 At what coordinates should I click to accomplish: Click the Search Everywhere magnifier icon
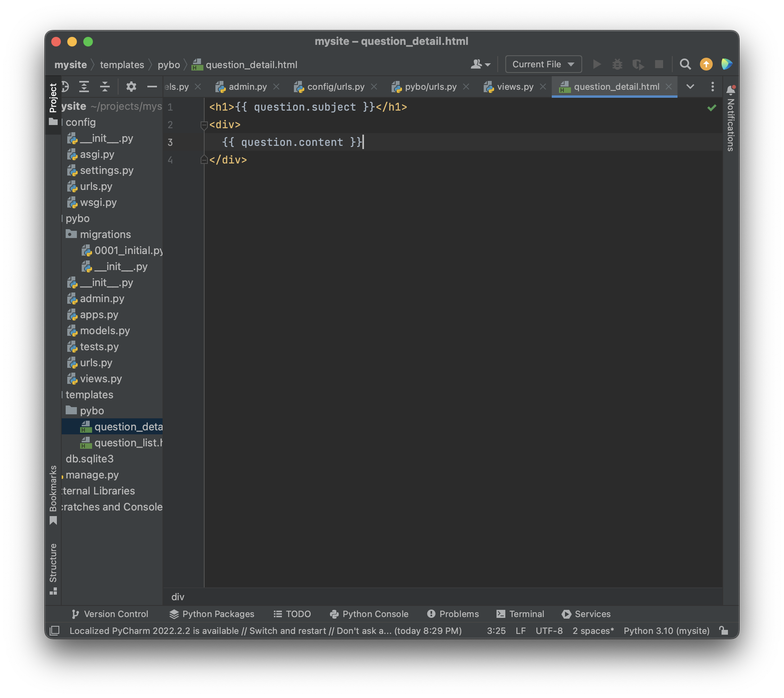tap(685, 65)
